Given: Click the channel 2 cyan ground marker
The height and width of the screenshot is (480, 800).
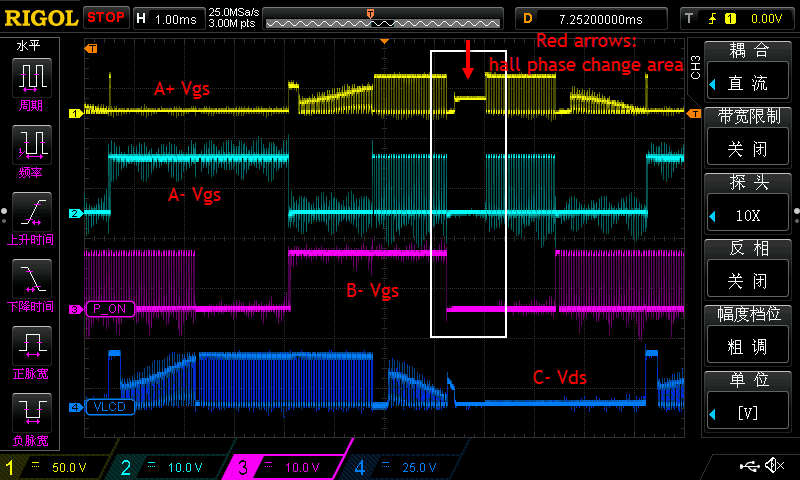Looking at the screenshot, I should tap(76, 213).
